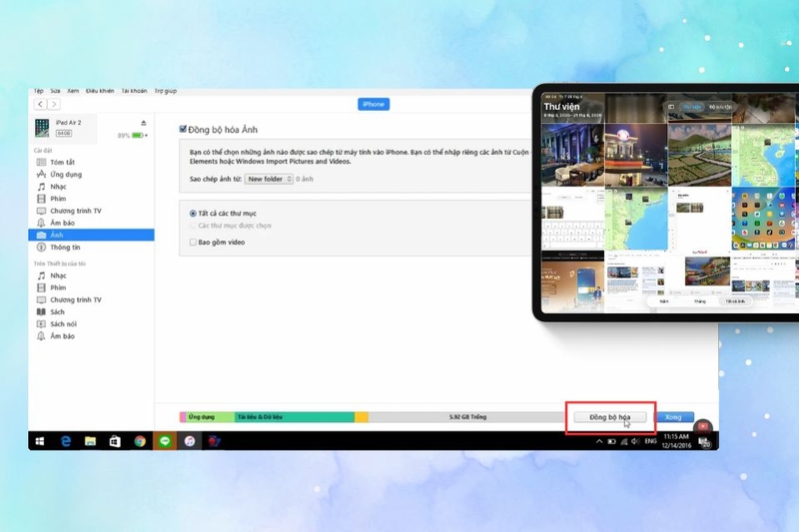Show hidden system tray icons
Screen dimensions: 799x532
click(599, 441)
